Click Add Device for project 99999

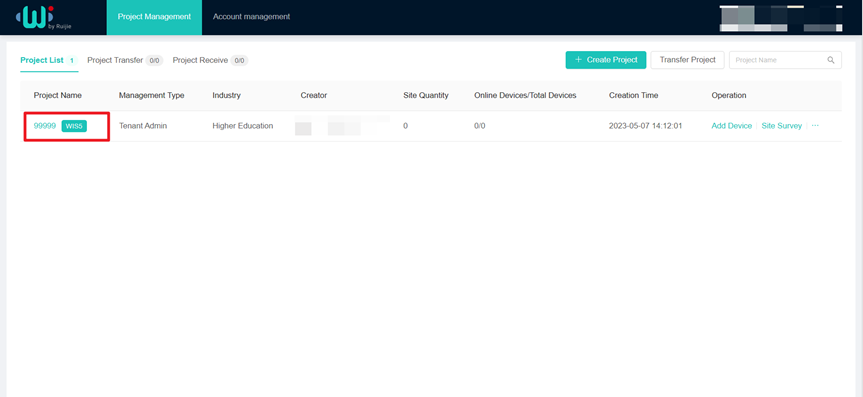731,126
